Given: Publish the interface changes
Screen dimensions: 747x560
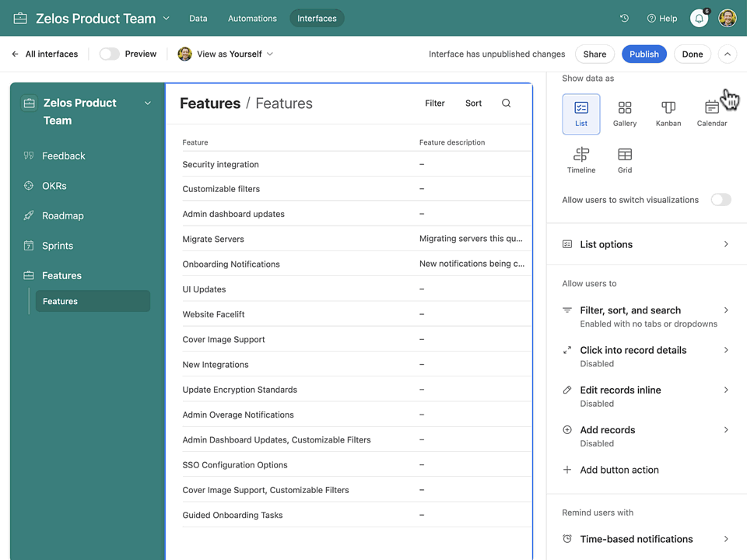Looking at the screenshot, I should pyautogui.click(x=644, y=54).
